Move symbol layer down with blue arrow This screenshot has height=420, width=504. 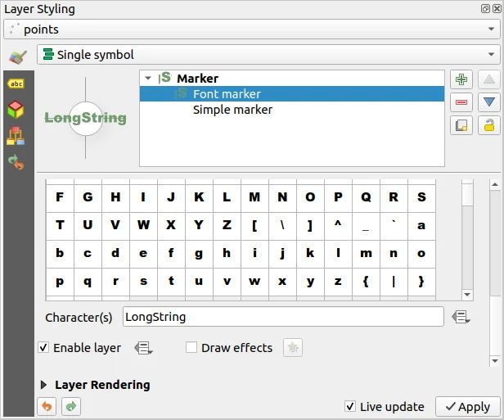tap(489, 102)
